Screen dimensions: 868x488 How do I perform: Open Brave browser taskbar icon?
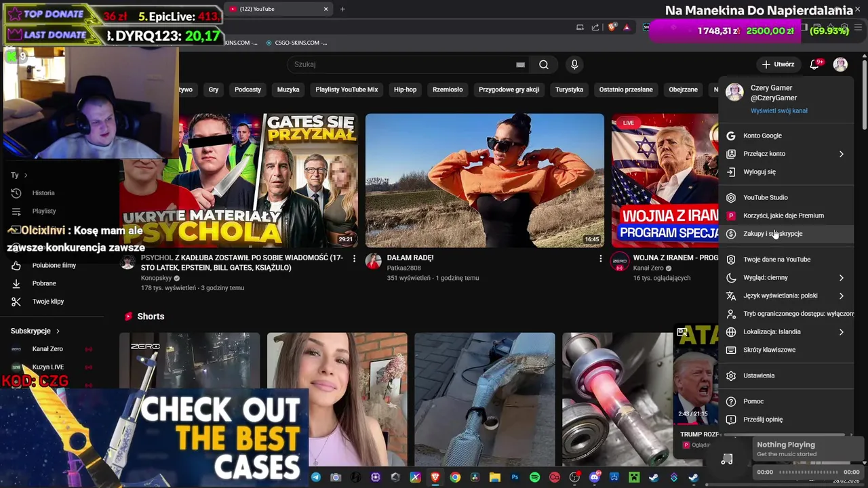point(435,478)
